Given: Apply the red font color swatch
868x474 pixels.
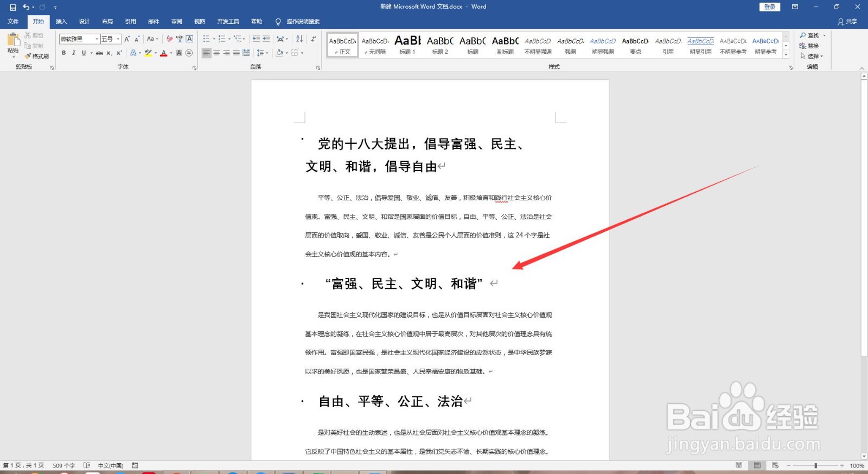Looking at the screenshot, I should [x=163, y=53].
